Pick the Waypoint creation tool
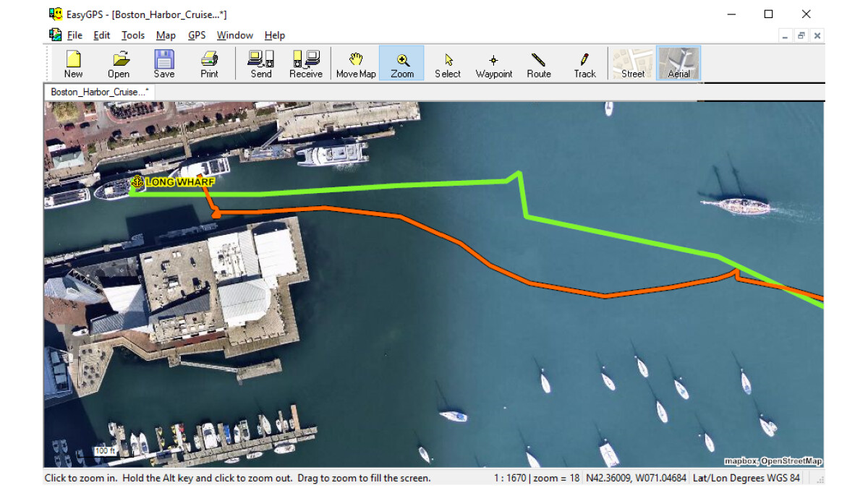 (x=494, y=64)
